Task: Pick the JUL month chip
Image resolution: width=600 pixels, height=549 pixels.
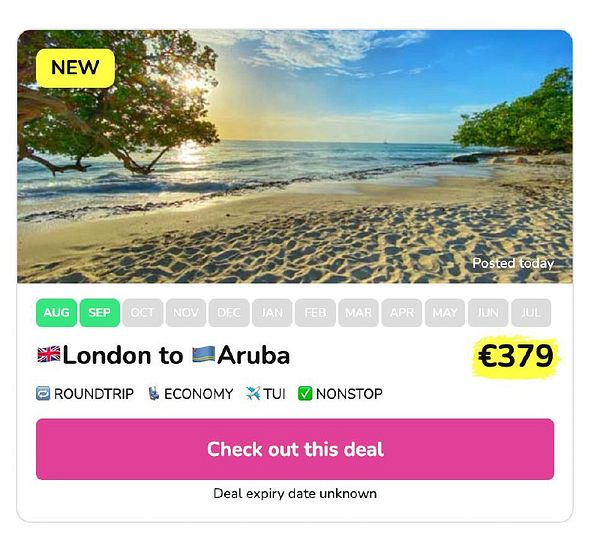Action: click(x=531, y=313)
